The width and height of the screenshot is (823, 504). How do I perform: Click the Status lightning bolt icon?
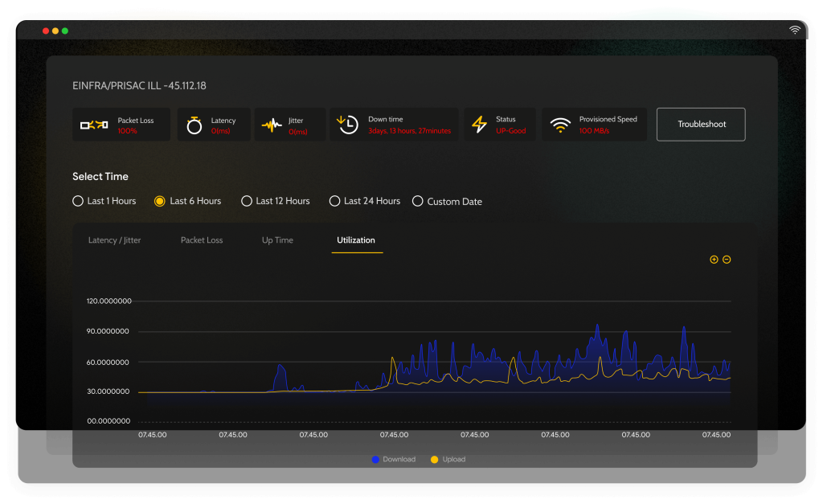tap(480, 124)
